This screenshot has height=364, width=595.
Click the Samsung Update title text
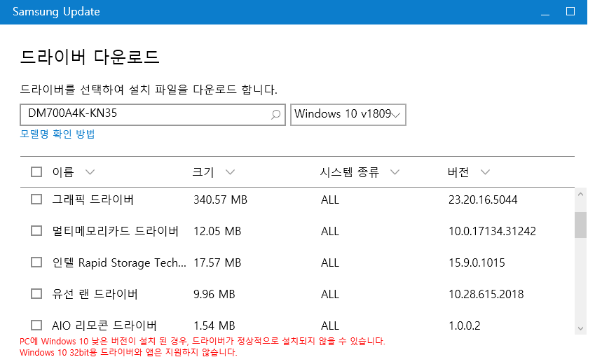pyautogui.click(x=56, y=11)
